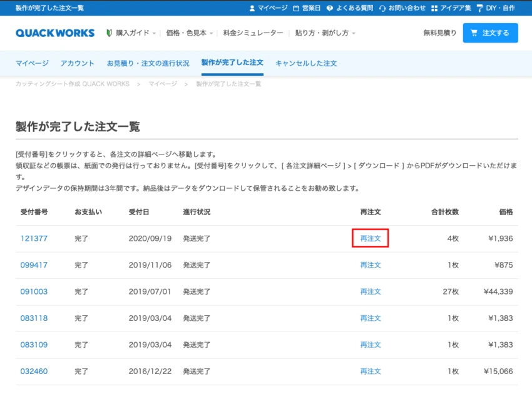532x399 pixels.
Task: Click the date 2019/07/01
Action: coord(150,291)
